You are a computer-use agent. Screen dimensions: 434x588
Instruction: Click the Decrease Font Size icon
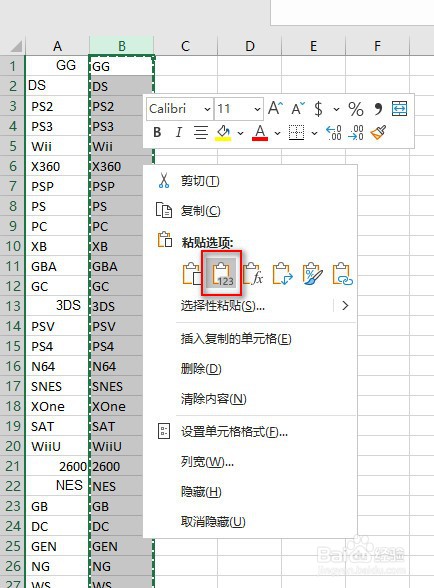pyautogui.click(x=298, y=109)
